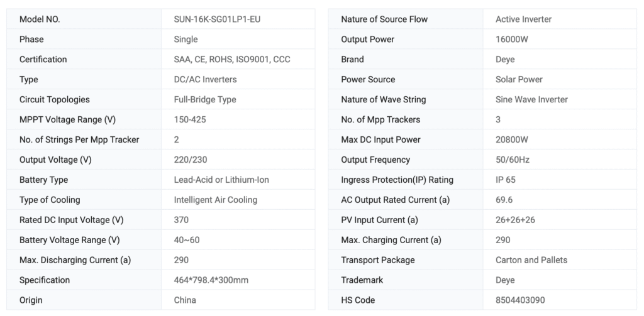Image resolution: width=644 pixels, height=316 pixels.
Task: Click the 'Active Inverter' value
Action: click(523, 19)
